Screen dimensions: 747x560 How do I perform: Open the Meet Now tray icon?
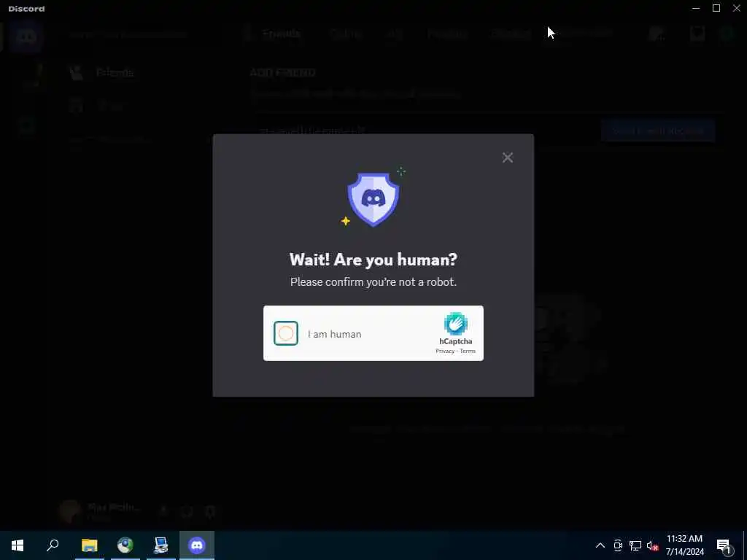coord(618,545)
